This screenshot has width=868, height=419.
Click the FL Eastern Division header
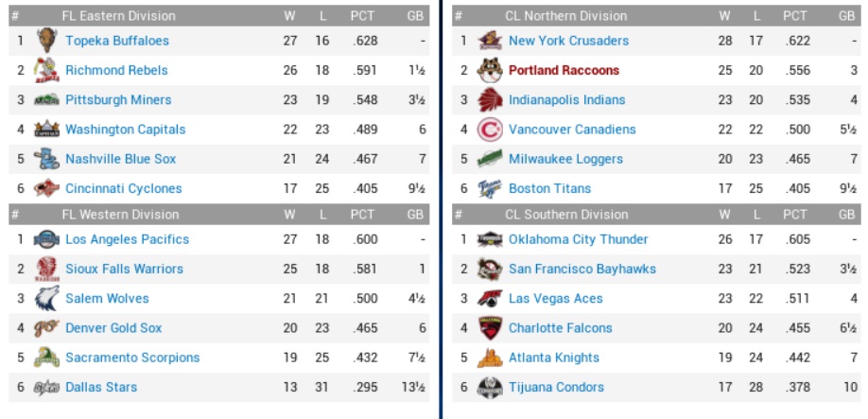pos(118,16)
